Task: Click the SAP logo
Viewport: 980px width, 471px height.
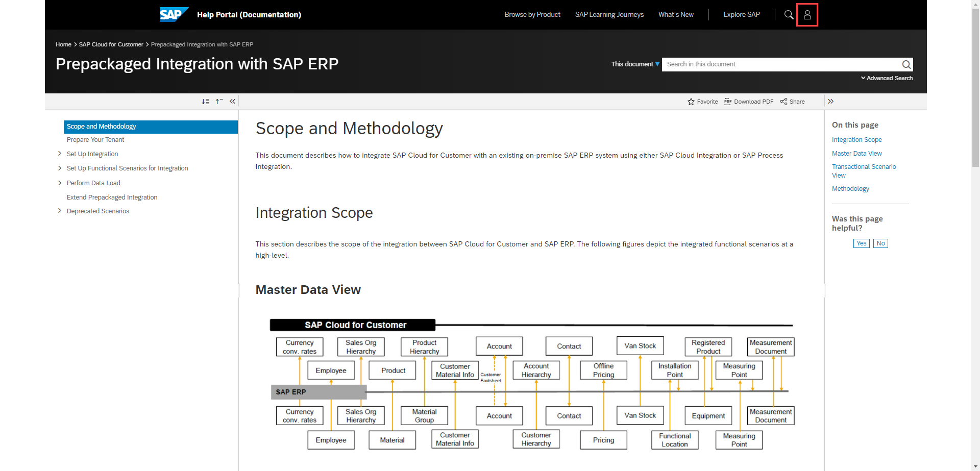Action: pyautogui.click(x=174, y=14)
